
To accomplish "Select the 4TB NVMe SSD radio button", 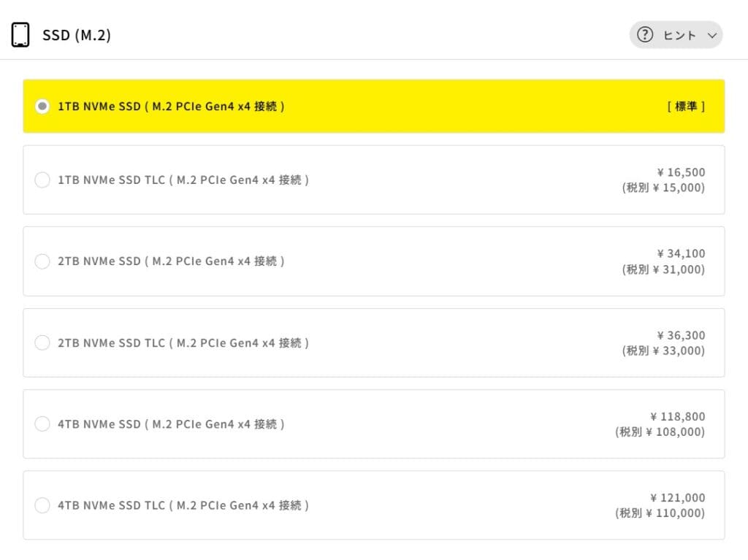I will pyautogui.click(x=42, y=423).
